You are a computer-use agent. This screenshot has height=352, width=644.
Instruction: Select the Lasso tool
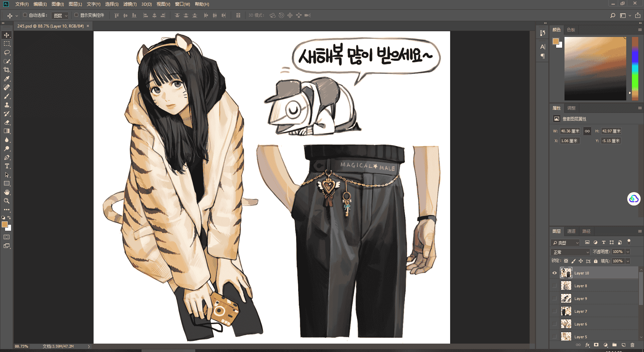(7, 52)
